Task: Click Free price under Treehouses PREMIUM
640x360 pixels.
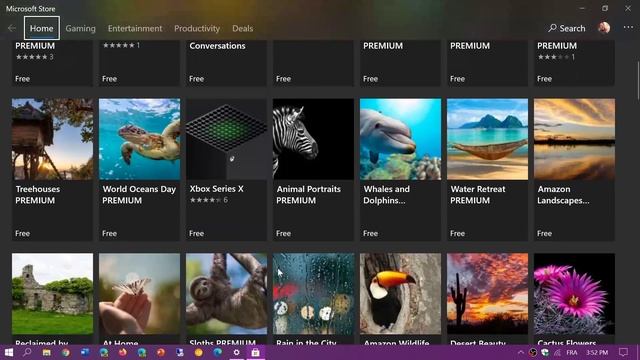Action: 22,233
